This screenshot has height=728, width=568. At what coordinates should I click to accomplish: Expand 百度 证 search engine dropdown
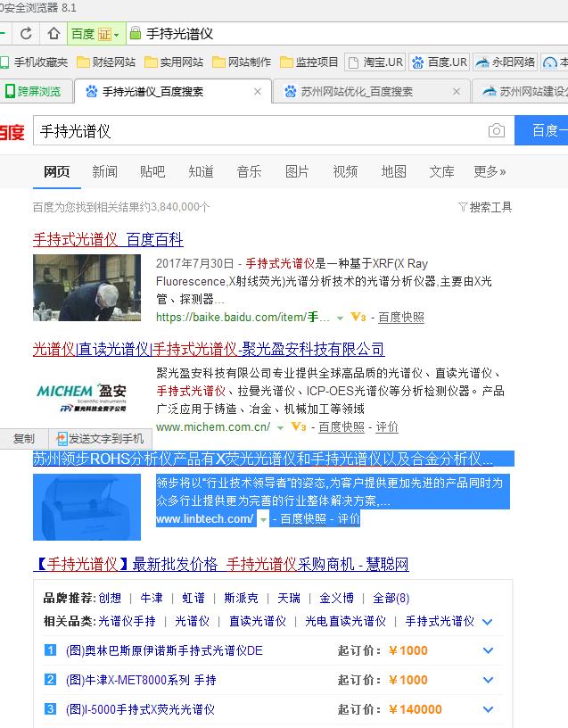click(x=116, y=35)
